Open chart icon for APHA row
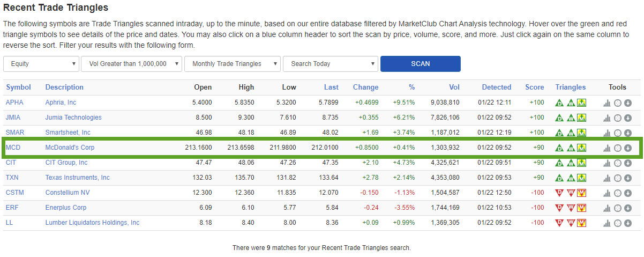 pyautogui.click(x=607, y=103)
